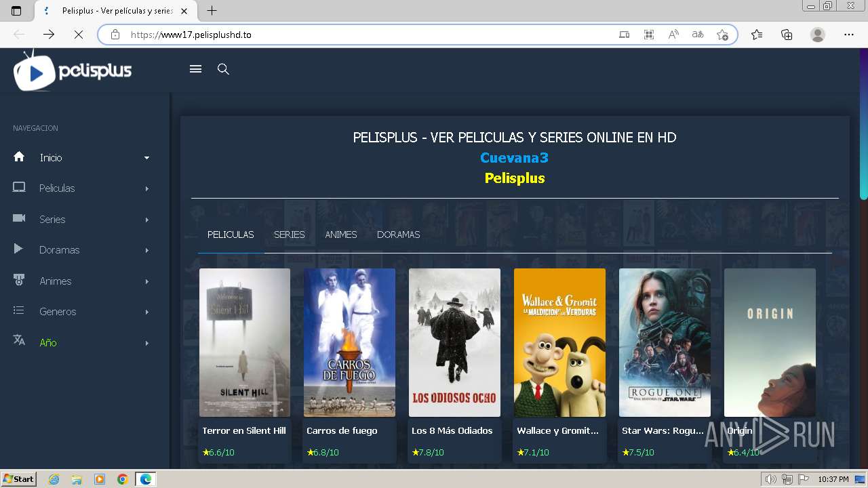Click the app available device icon
Screen dimensions: 868x488
click(x=625, y=35)
